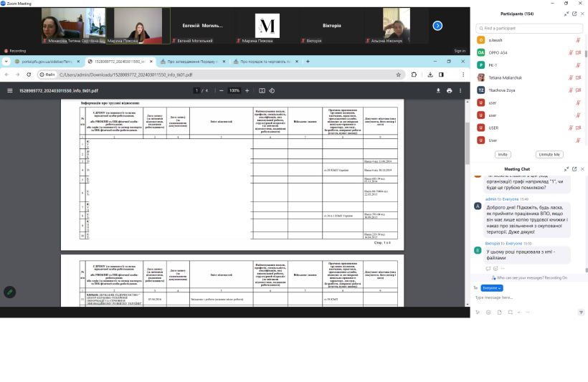Click the Find a participant search field
This screenshot has height=382, width=588.
click(x=529, y=28)
